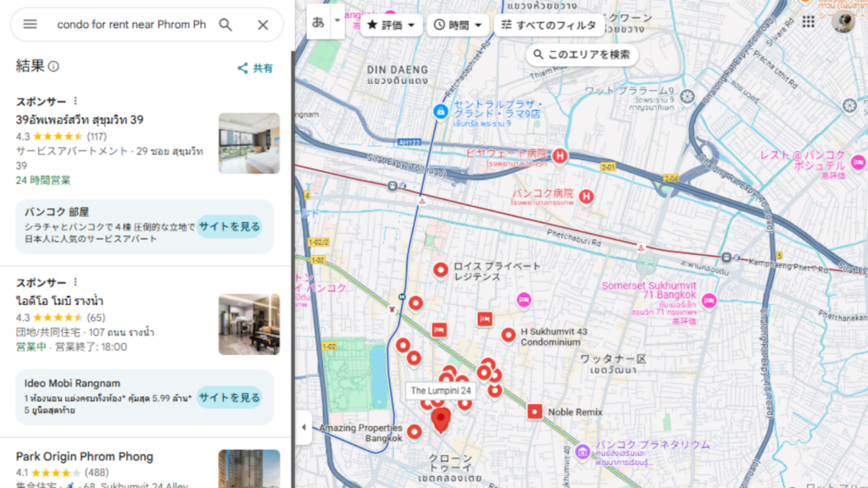The width and height of the screenshot is (868, 488).
Task: Click The Lumpini 24 map label
Action: click(441, 391)
